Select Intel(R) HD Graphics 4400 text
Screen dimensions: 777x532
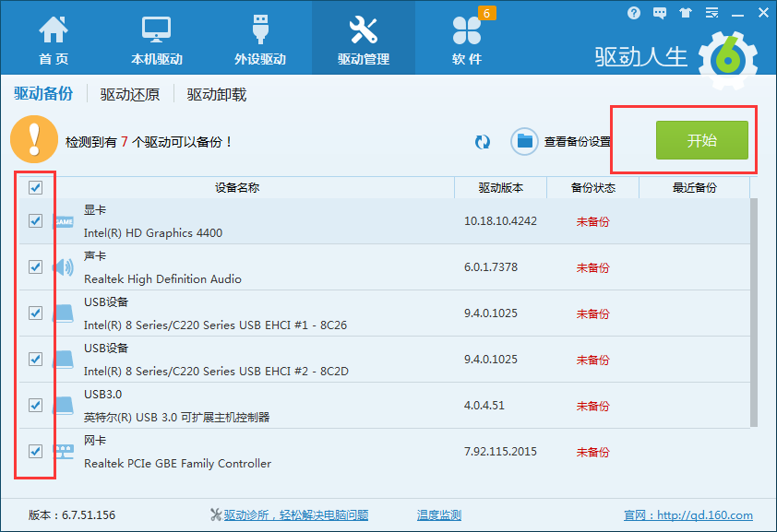tap(153, 233)
